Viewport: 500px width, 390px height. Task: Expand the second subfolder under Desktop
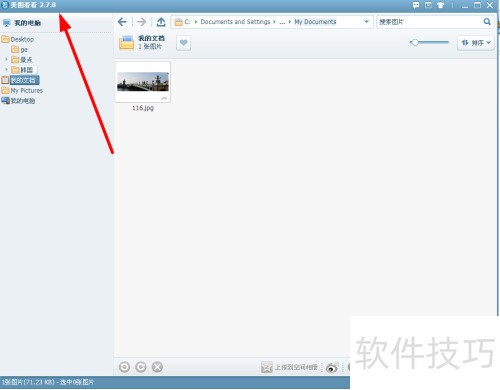coord(6,59)
